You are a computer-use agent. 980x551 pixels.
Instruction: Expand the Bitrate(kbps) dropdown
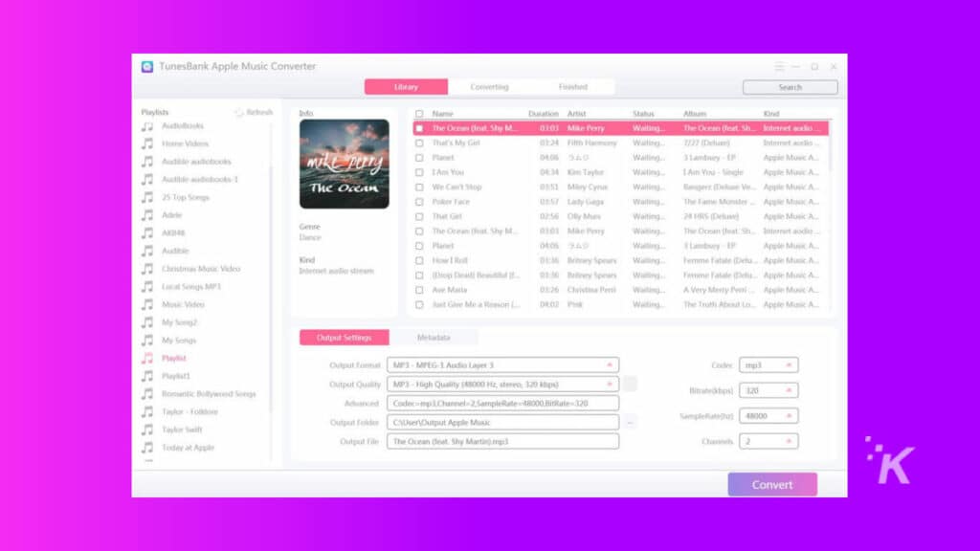pos(768,390)
